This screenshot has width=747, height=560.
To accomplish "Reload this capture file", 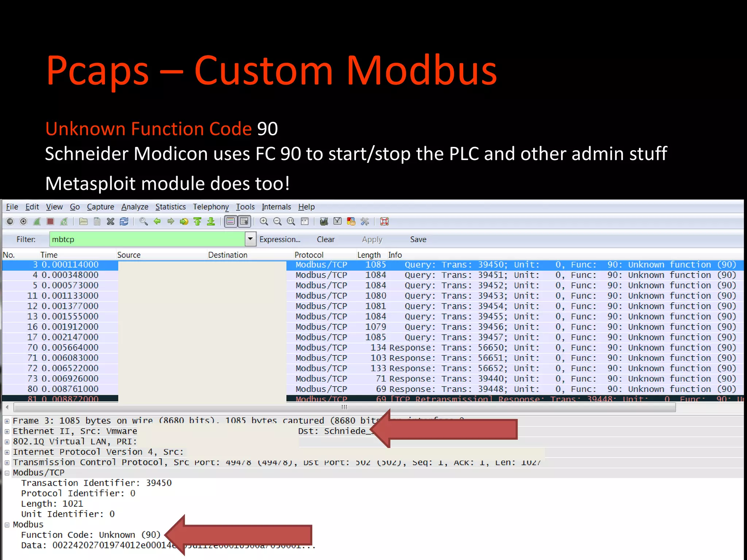I will coord(124,221).
